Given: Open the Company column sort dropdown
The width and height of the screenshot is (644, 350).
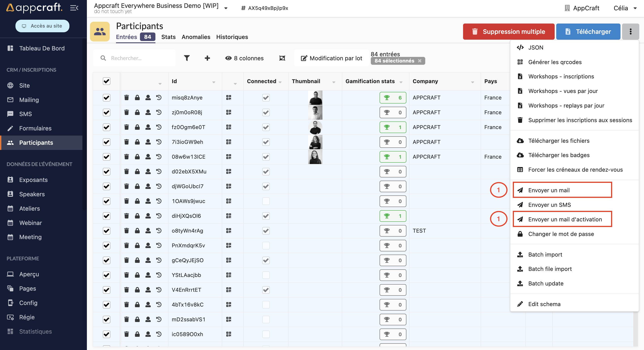Looking at the screenshot, I should (x=472, y=82).
